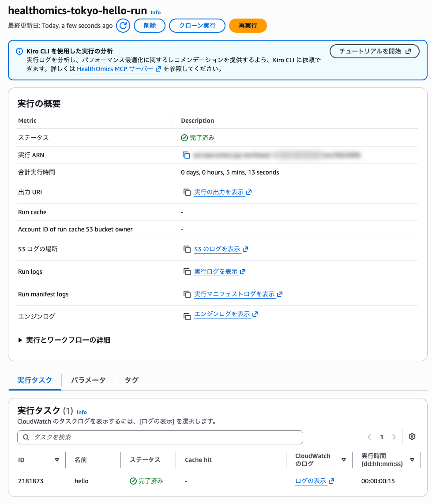Switch to the 実行タスク tab
The height and width of the screenshot is (504, 432).
click(x=35, y=380)
